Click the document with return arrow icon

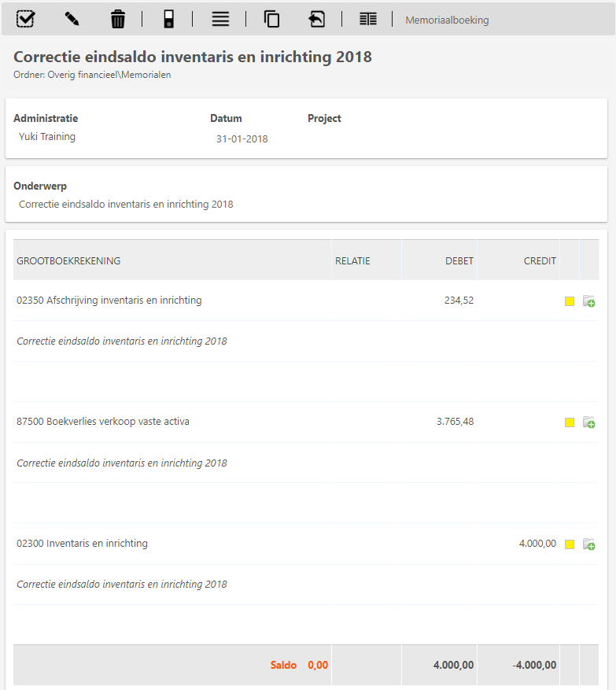(316, 19)
